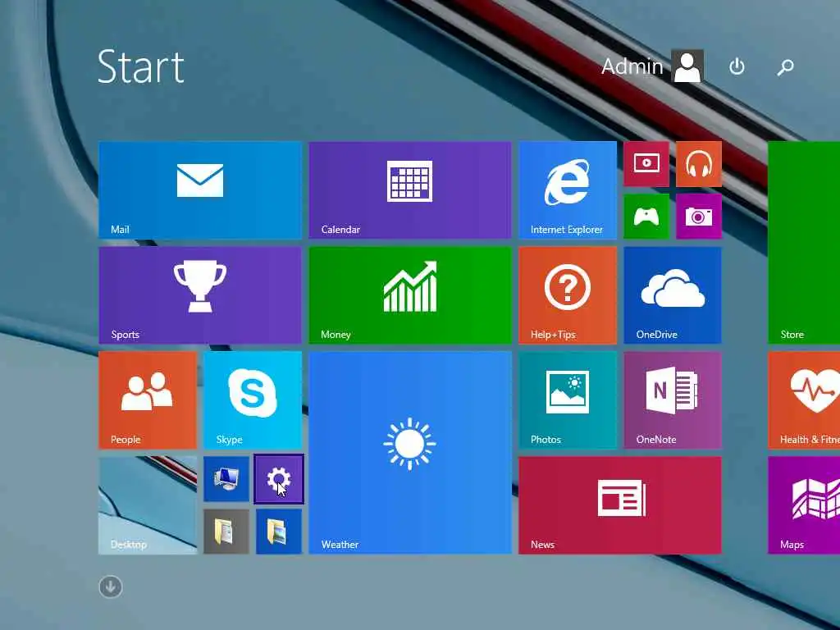Open the Health & Fitness tile

pyautogui.click(x=804, y=400)
